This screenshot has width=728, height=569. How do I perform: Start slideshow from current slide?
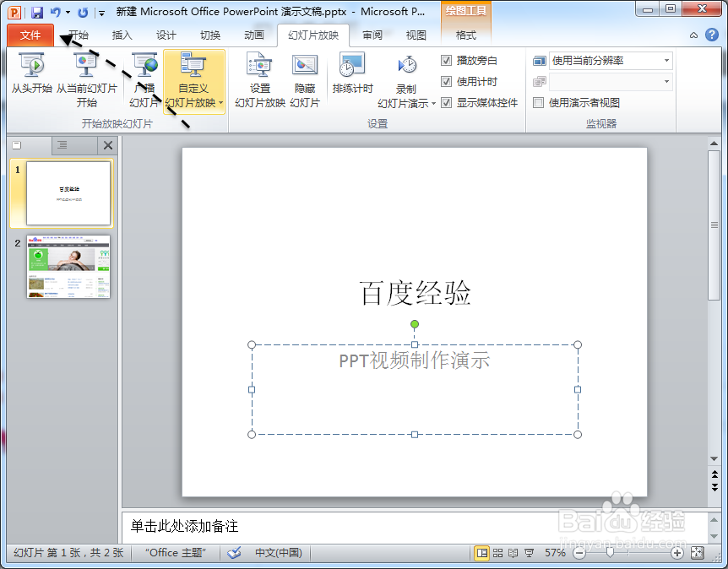(x=86, y=80)
